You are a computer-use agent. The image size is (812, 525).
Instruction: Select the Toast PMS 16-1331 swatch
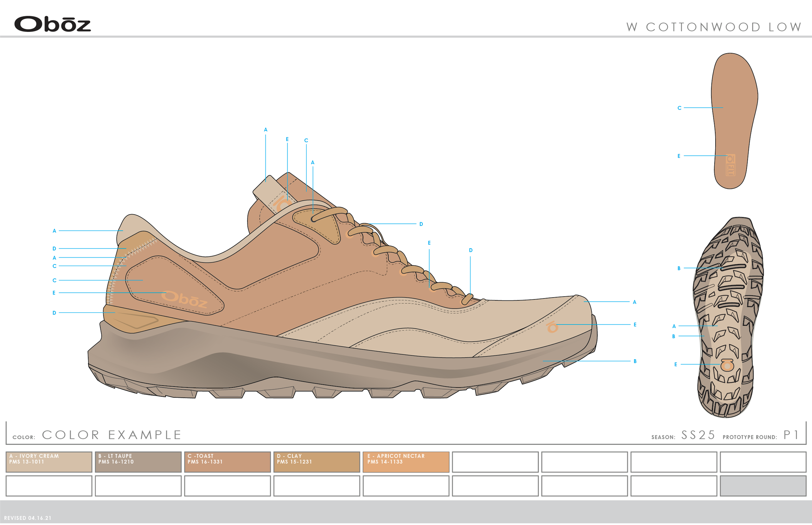[227, 462]
